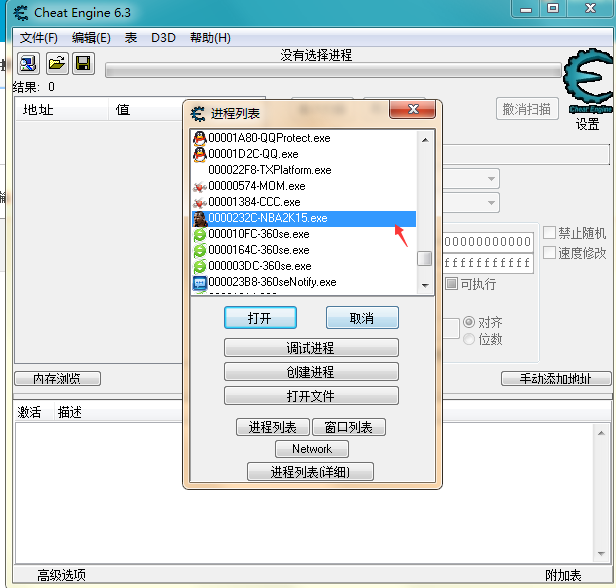Close the process list dialog
This screenshot has width=616, height=588.
(x=412, y=109)
